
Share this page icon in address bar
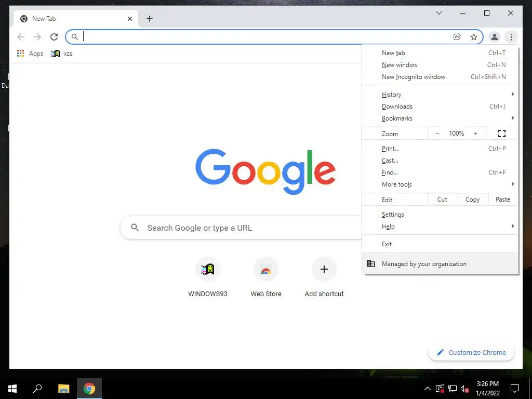[457, 37]
